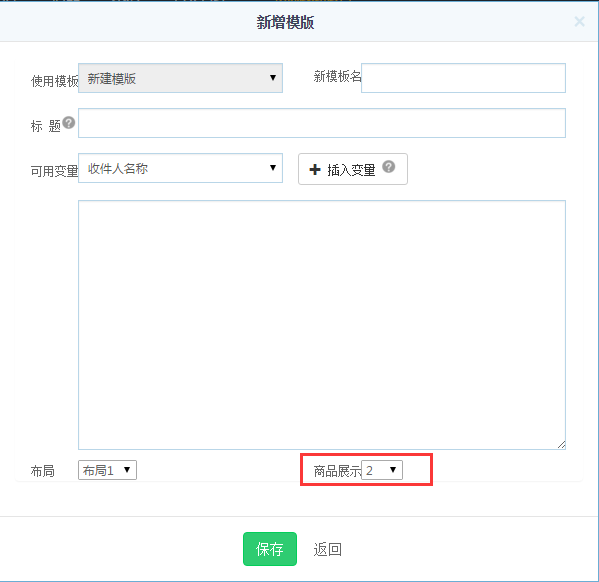Focus the 标题 text input field
The height and width of the screenshot is (582, 599).
pos(322,123)
